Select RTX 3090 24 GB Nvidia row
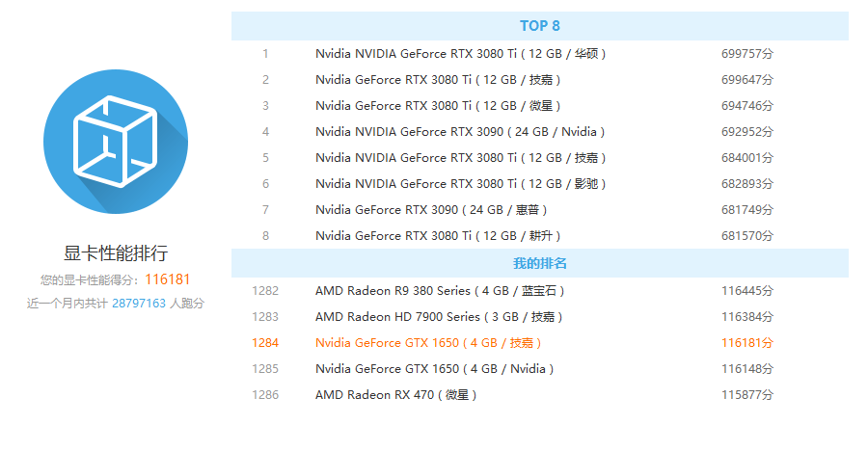The image size is (868, 451). 459,132
